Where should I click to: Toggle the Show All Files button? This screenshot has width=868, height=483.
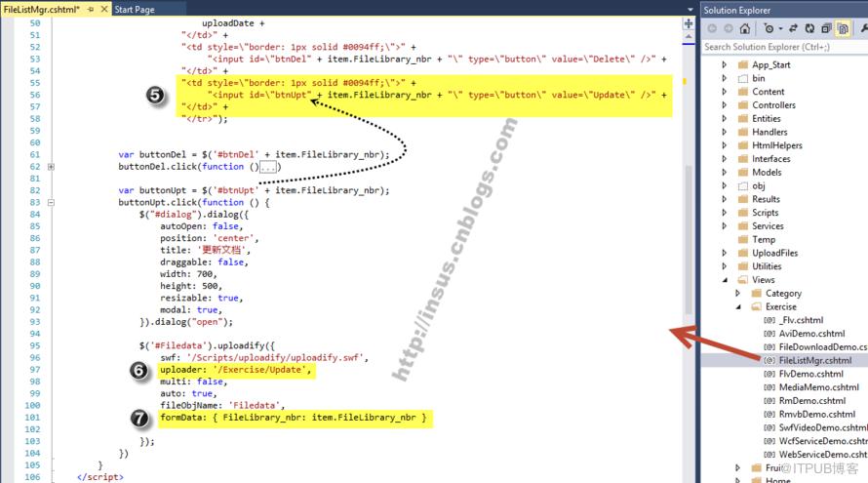point(843,28)
